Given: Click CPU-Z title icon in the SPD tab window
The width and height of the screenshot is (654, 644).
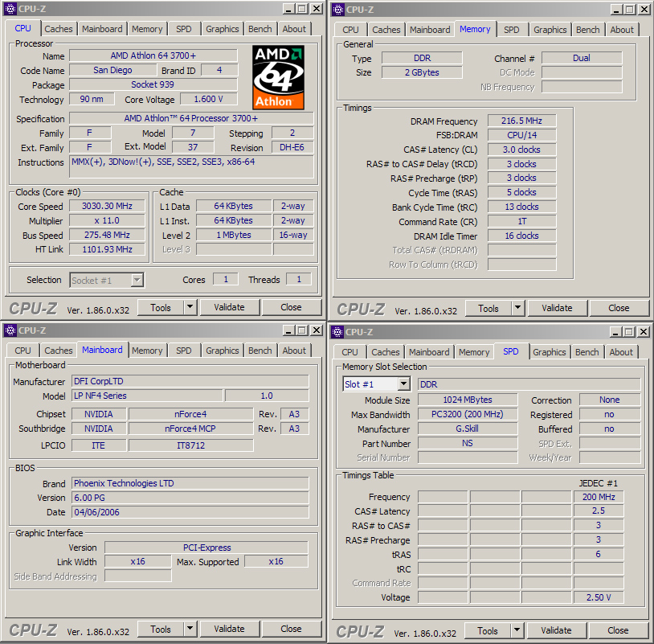Looking at the screenshot, I should 337,331.
